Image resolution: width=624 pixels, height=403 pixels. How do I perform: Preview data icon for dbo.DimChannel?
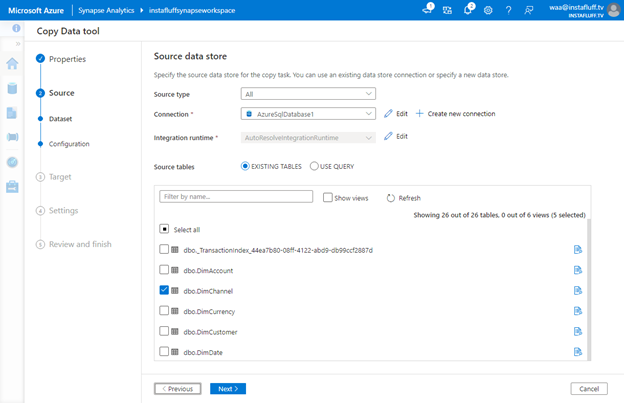[578, 290]
